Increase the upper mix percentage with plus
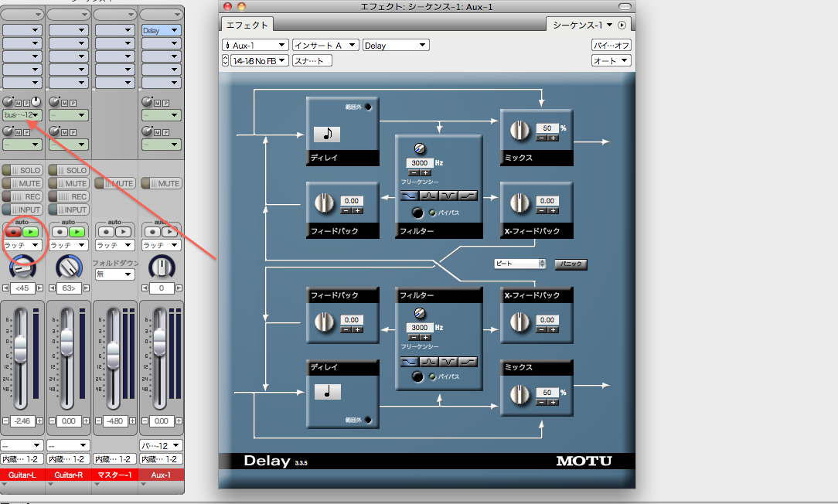The width and height of the screenshot is (838, 504). pyautogui.click(x=553, y=138)
